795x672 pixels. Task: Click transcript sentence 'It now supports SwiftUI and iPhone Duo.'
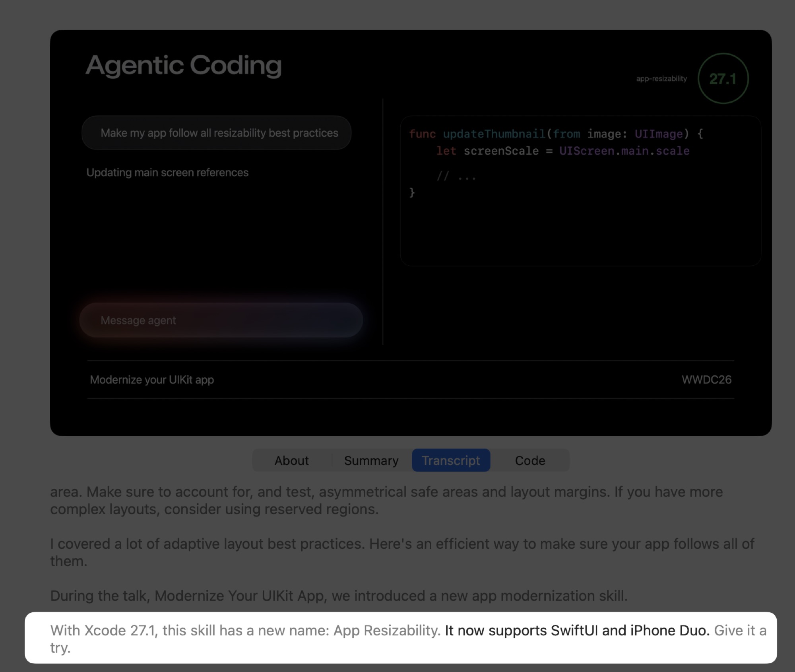[x=577, y=631]
